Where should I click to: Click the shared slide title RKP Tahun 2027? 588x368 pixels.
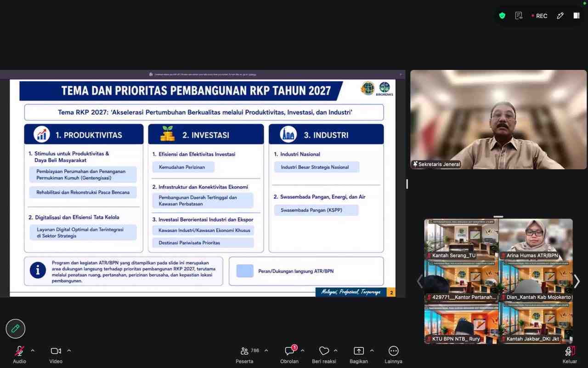pyautogui.click(x=196, y=91)
